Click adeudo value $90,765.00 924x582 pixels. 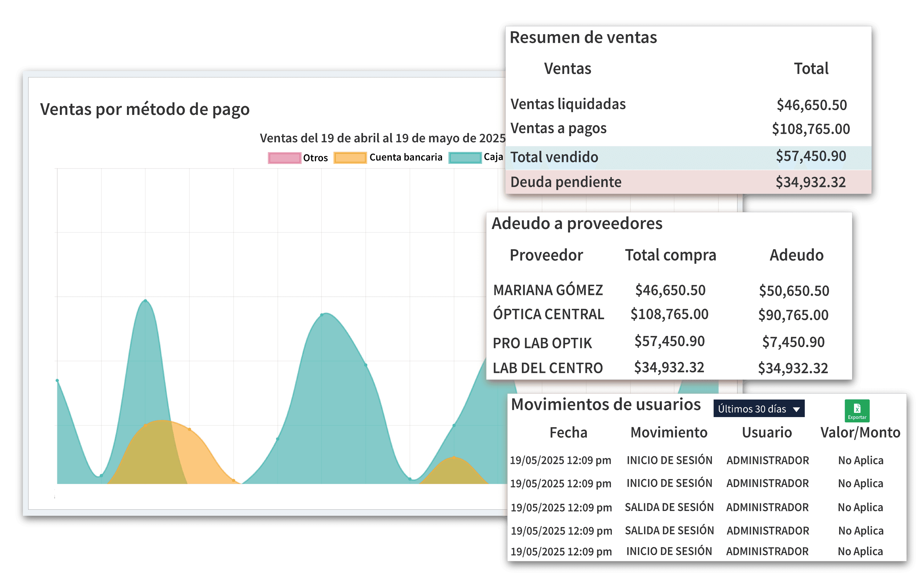[793, 315]
